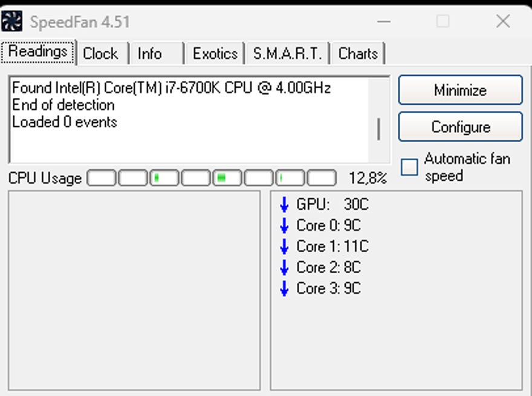
Task: Click the blue arrow icon for Core 3
Action: tap(284, 289)
